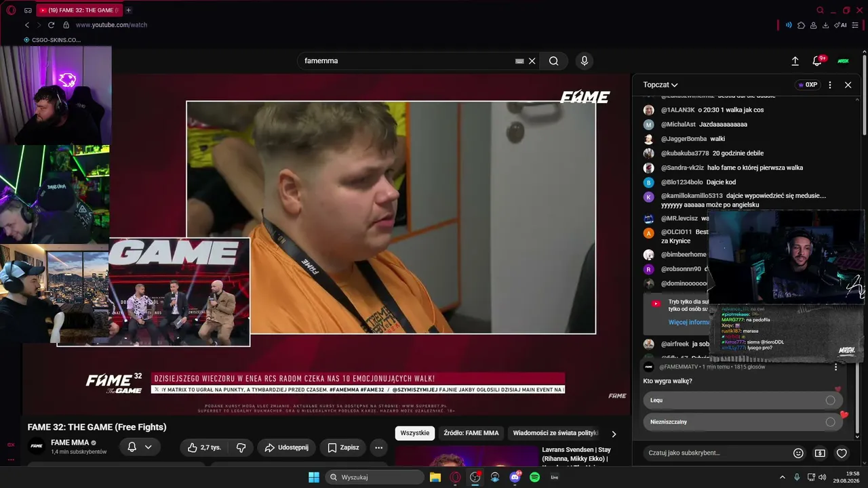This screenshot has width=868, height=488.
Task: Open the Opera browser main menu
Action: coord(11,10)
